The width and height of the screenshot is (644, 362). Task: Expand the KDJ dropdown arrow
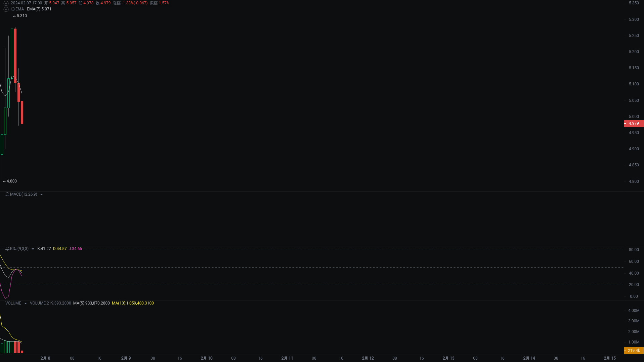[33, 249]
